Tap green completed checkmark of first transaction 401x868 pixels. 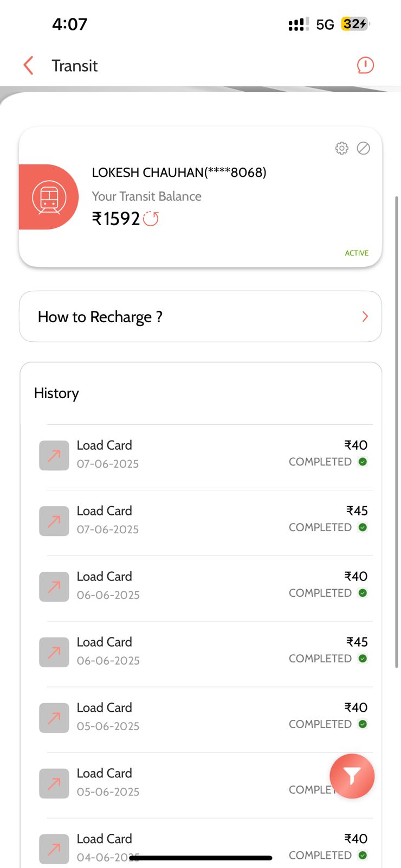click(363, 462)
